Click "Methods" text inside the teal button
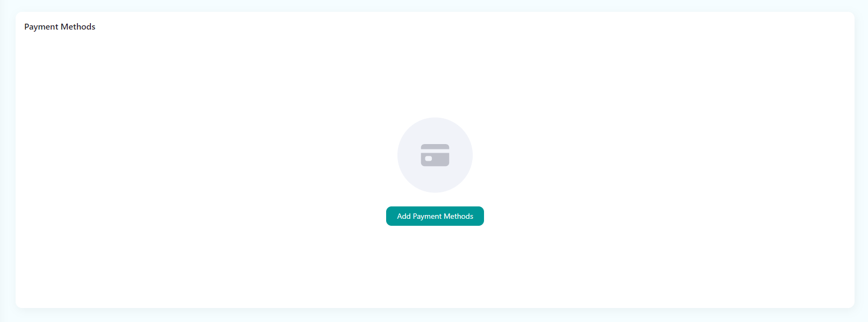The width and height of the screenshot is (868, 322). (458, 216)
